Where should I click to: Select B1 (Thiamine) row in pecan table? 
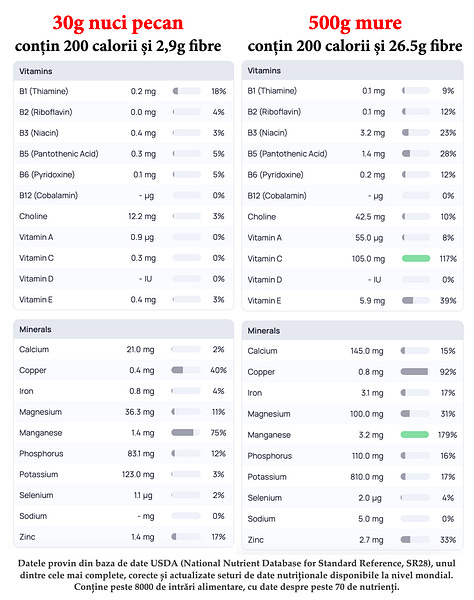click(124, 91)
